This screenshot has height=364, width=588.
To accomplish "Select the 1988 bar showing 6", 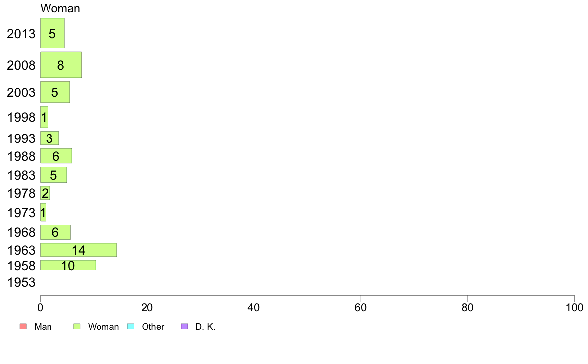I will 56,156.
